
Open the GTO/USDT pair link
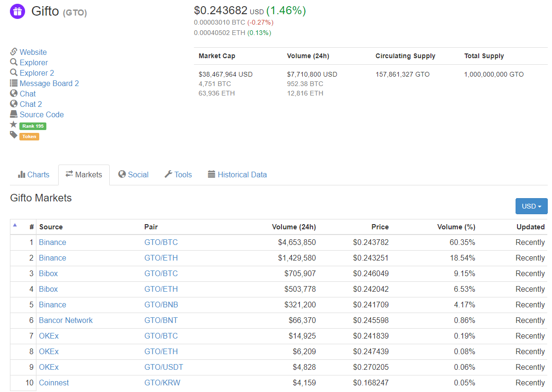164,367
